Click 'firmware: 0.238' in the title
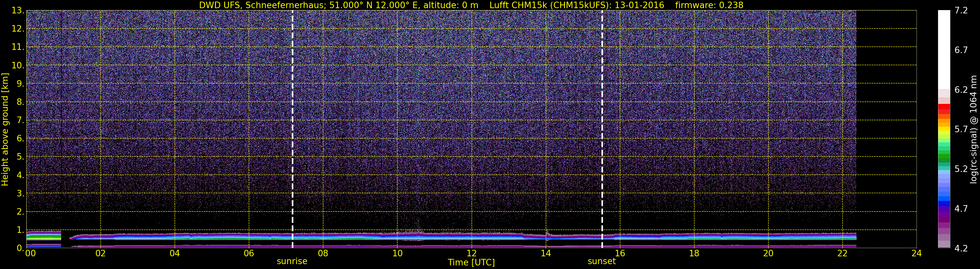 709,5
